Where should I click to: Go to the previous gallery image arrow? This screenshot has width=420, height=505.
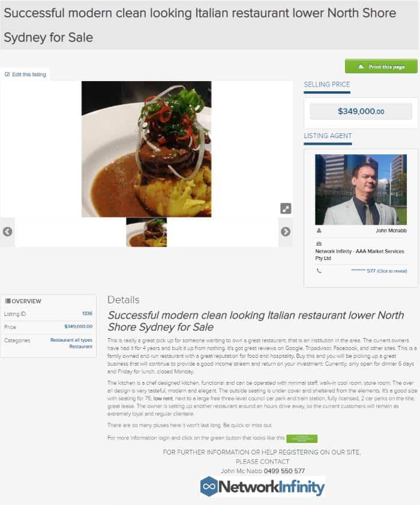coord(7,232)
